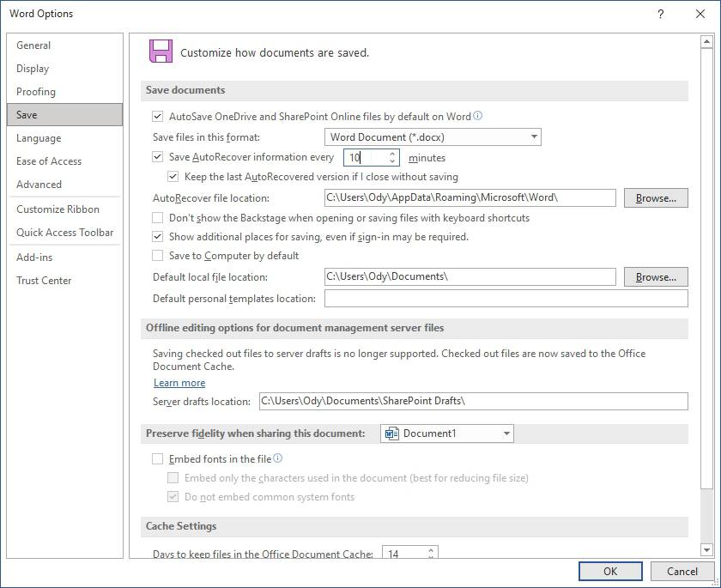This screenshot has width=721, height=588.
Task: Open the Display options category
Action: (x=65, y=69)
